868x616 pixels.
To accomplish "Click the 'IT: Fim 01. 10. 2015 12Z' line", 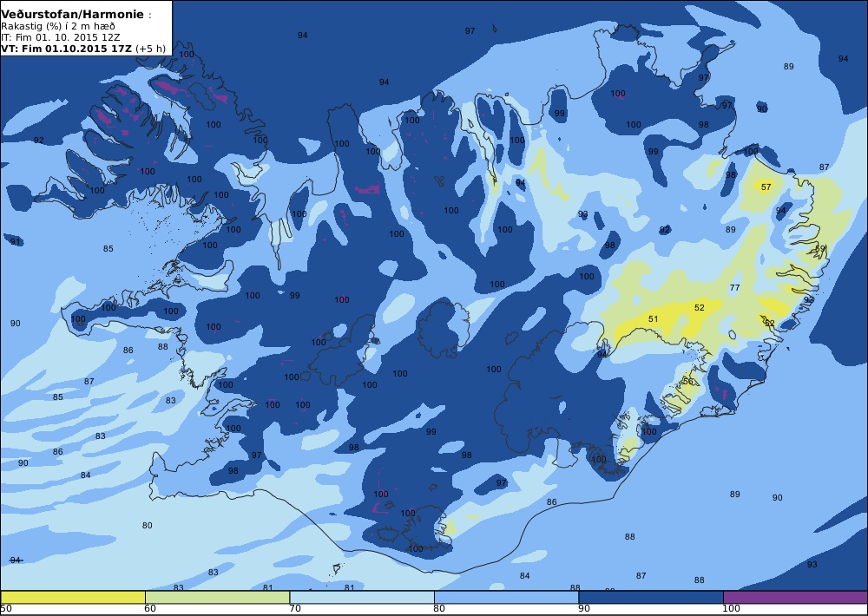I will 61,37.
